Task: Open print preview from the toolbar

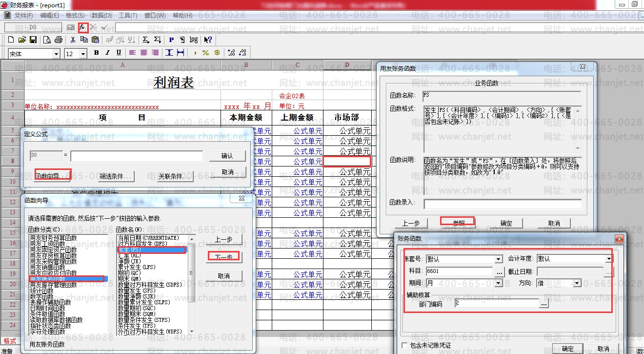Action: coord(47,40)
